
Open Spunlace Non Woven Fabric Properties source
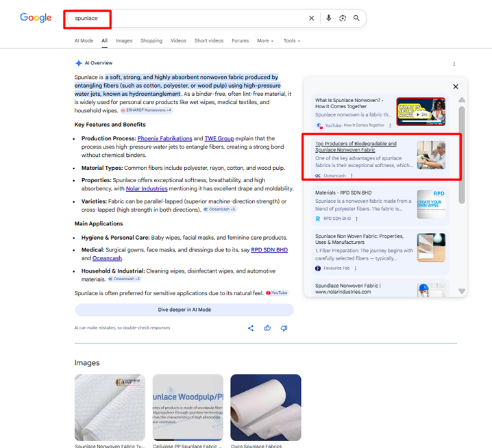359,239
